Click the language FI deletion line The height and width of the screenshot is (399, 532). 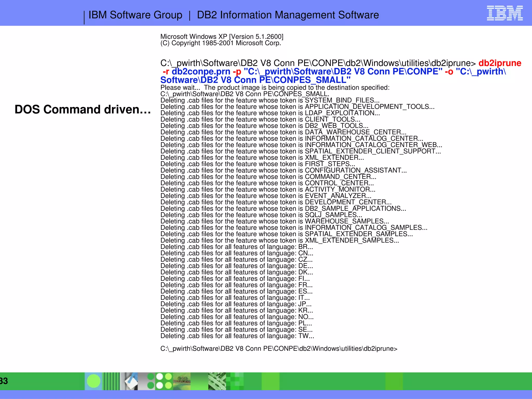click(235, 278)
